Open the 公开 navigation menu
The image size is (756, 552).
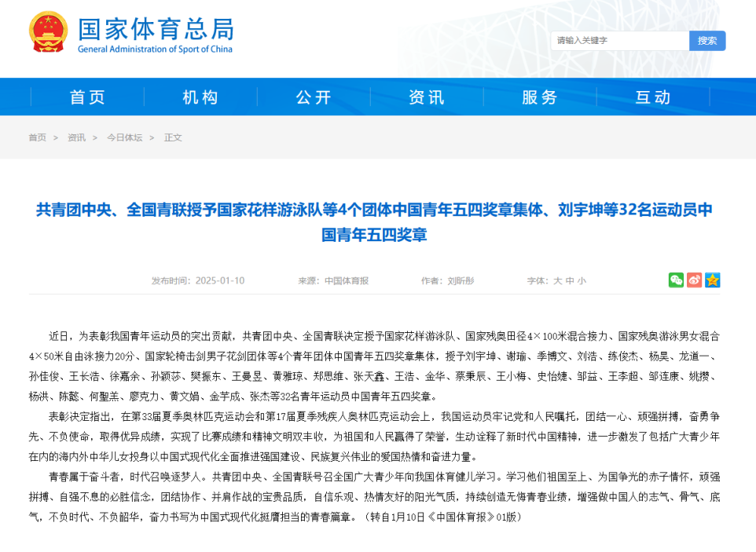tap(314, 97)
